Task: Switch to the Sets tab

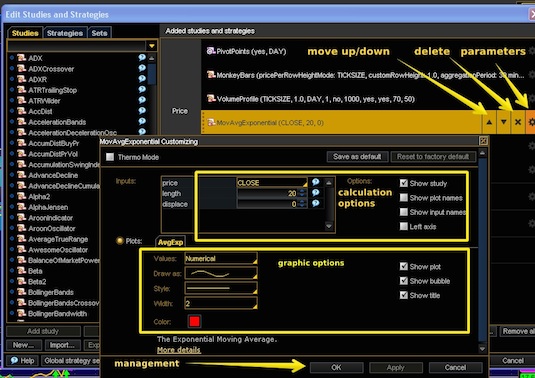Action: 99,33
